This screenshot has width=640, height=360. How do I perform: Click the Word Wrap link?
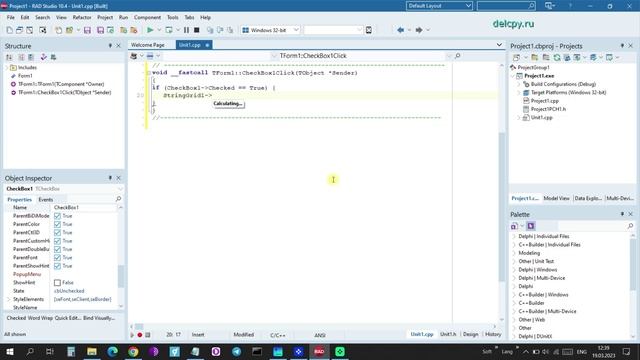[40, 318]
